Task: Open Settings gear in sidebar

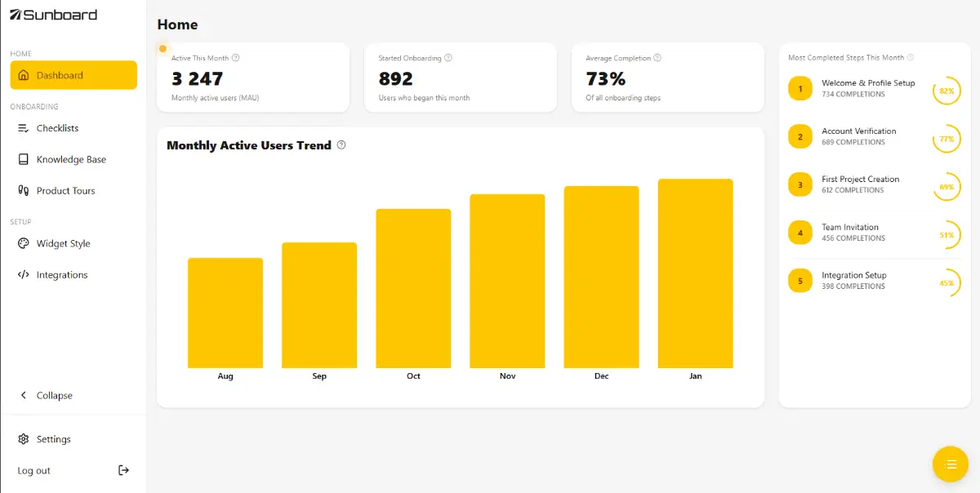Action: click(23, 439)
